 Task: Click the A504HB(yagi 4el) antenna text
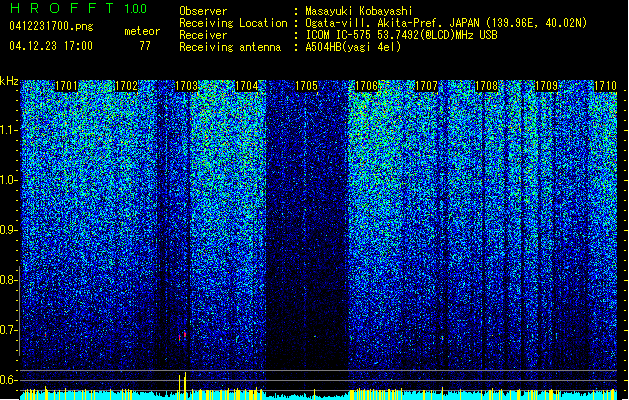353,47
